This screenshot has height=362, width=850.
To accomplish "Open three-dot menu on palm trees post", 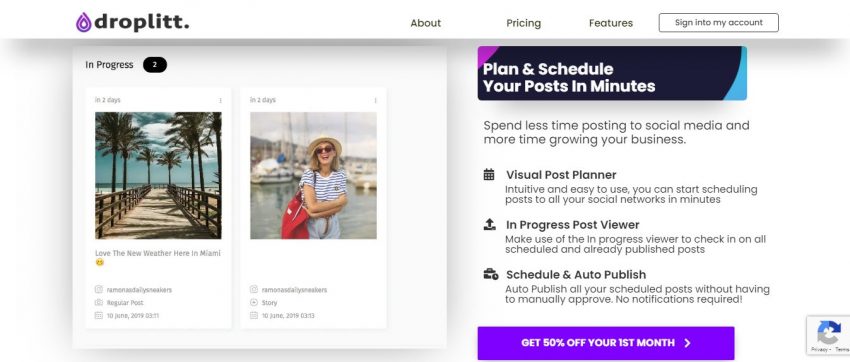I will (x=220, y=100).
